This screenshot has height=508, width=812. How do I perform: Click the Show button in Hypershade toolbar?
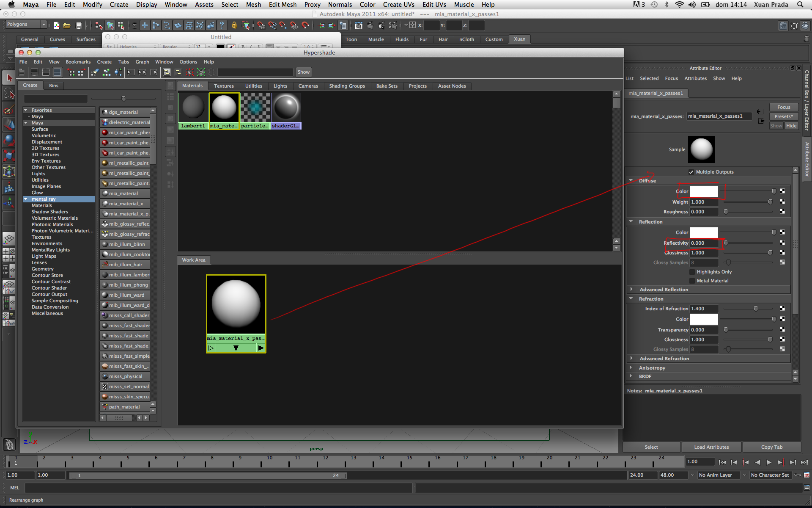pos(303,72)
